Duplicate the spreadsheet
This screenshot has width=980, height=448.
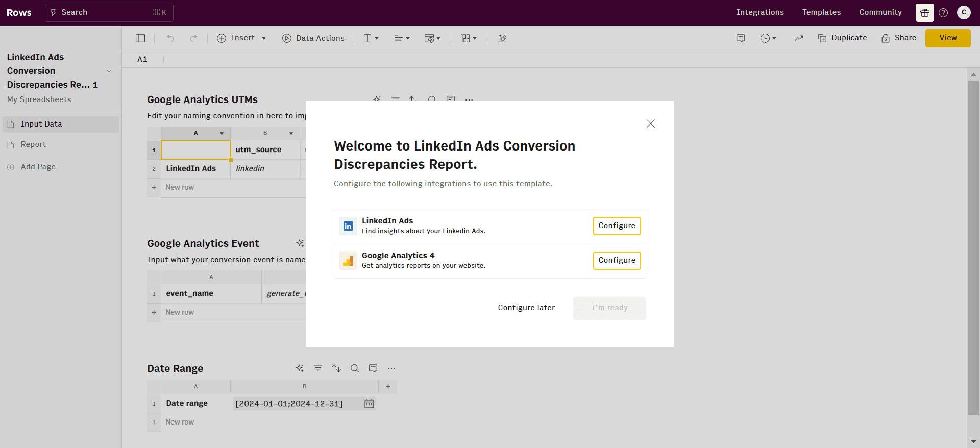pos(843,38)
